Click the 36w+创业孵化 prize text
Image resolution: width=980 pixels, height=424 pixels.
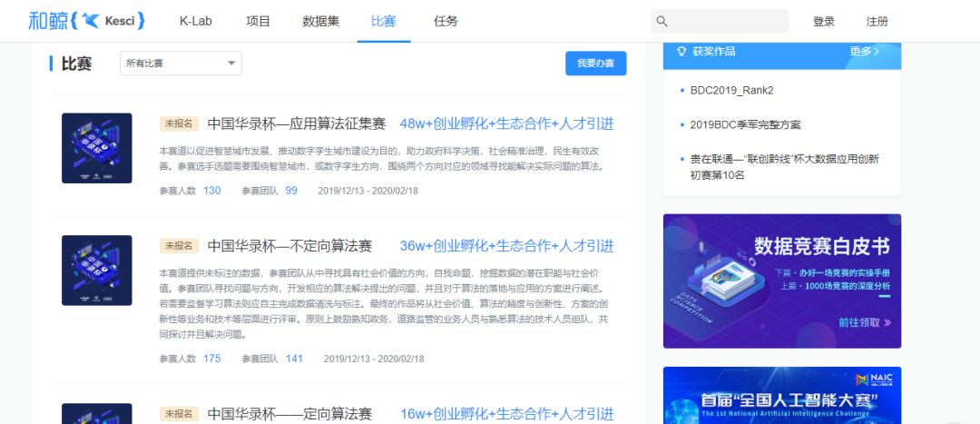click(x=507, y=246)
